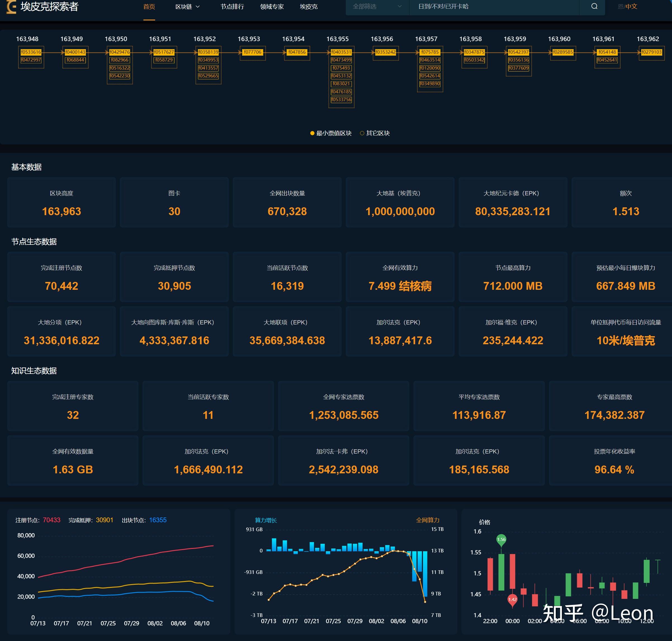This screenshot has height=641, width=672.
Task: Select block f0358139
Action: [208, 52]
